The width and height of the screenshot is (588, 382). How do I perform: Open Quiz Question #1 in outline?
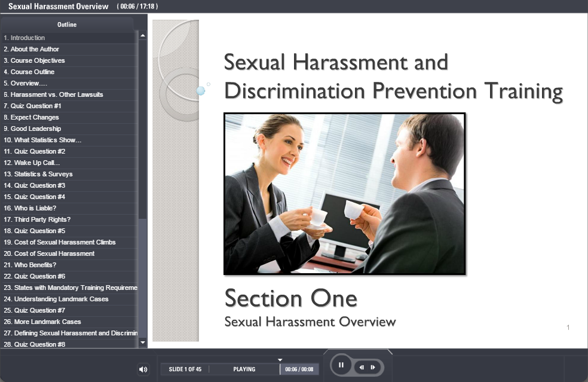36,106
